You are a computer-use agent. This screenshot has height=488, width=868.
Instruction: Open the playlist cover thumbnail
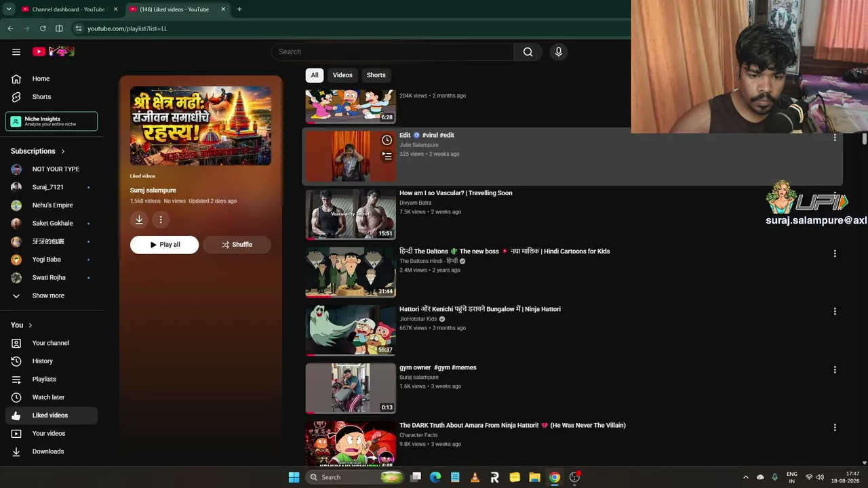(201, 125)
